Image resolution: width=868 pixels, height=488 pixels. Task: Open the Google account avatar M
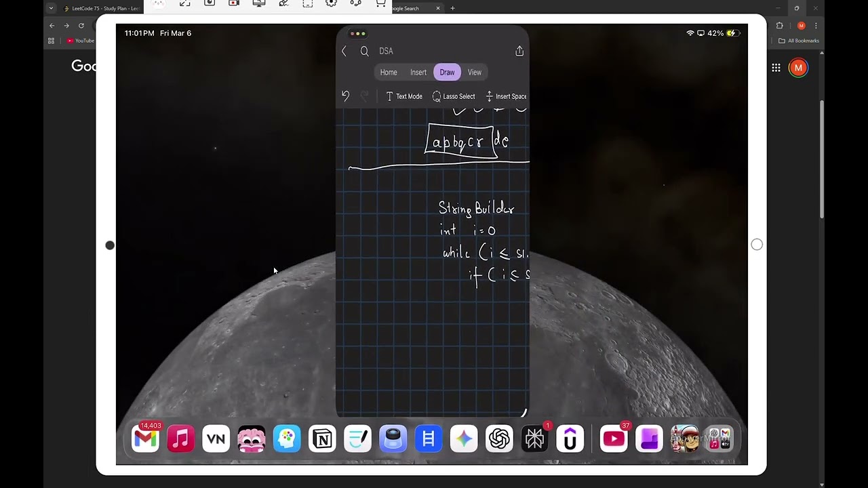click(798, 68)
